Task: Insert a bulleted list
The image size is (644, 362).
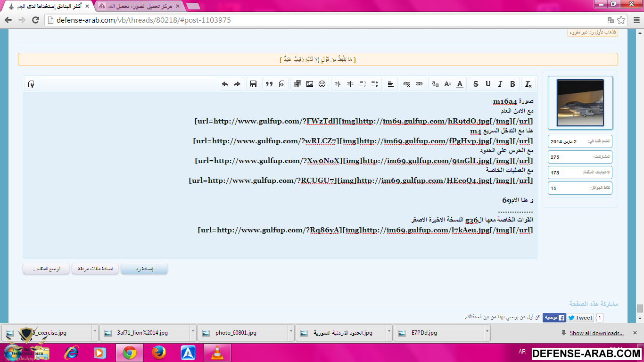Action: (375, 84)
